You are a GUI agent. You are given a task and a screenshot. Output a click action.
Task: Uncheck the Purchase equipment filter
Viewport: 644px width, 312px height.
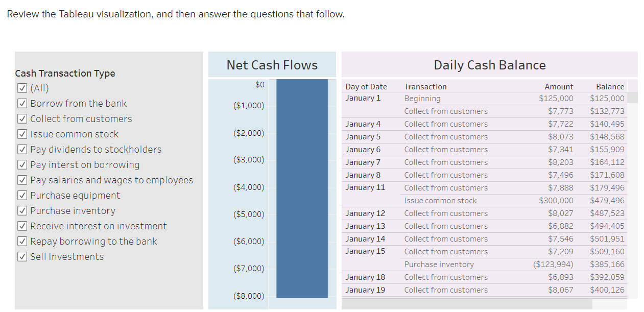coord(22,195)
